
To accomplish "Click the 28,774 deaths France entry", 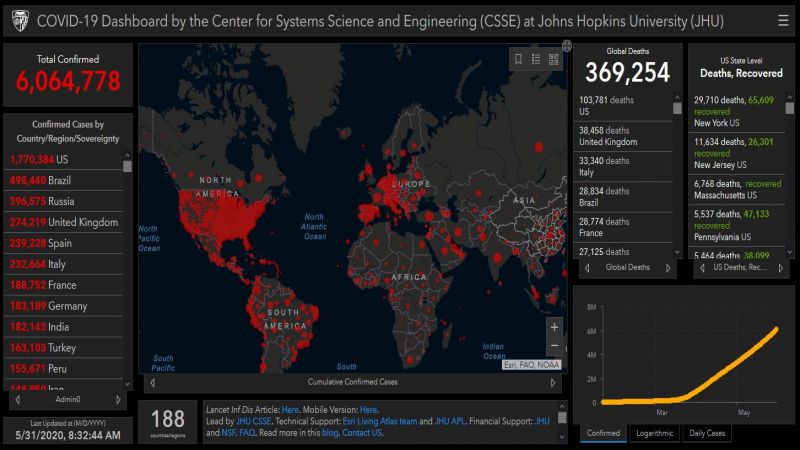I will coord(623,228).
